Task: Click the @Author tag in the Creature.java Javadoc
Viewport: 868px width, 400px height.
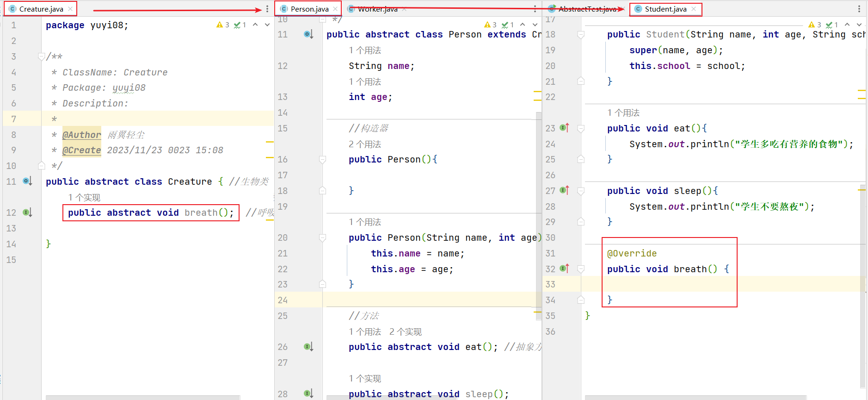Action: pyautogui.click(x=82, y=135)
